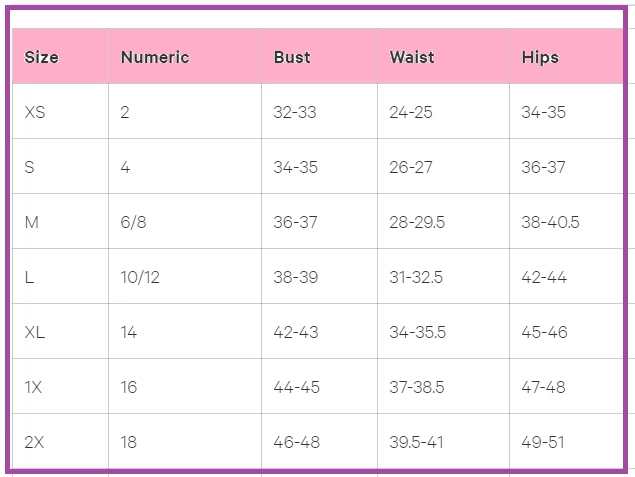Click bust value 46-48
635x477 pixels.
[x=295, y=442]
